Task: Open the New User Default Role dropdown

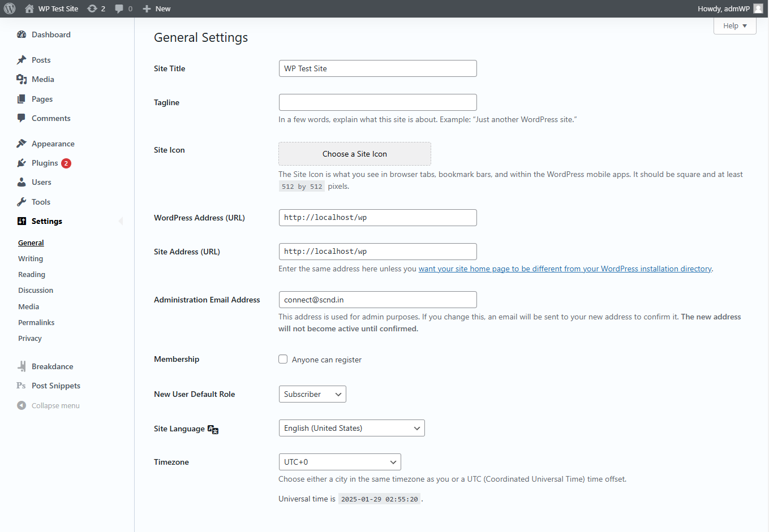Action: pos(312,394)
